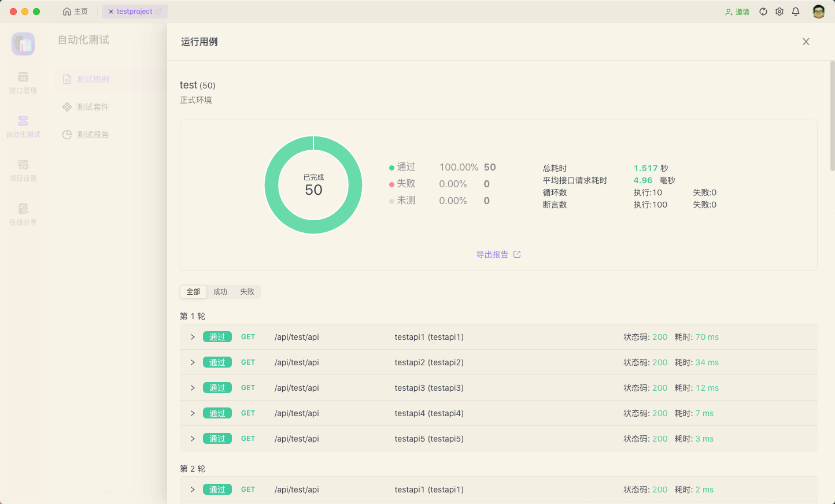
Task: Expand testapi1 row under 第 2 轮
Action: [193, 490]
